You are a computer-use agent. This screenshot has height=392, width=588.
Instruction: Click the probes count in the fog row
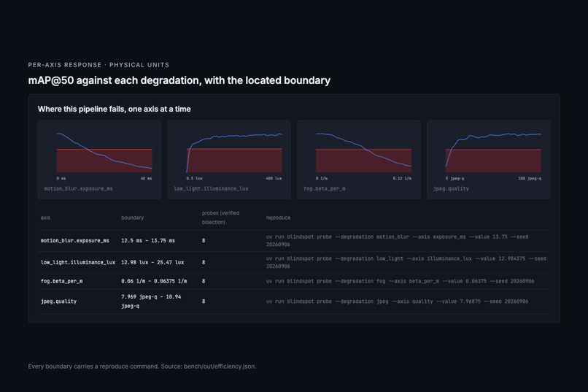[x=204, y=281]
